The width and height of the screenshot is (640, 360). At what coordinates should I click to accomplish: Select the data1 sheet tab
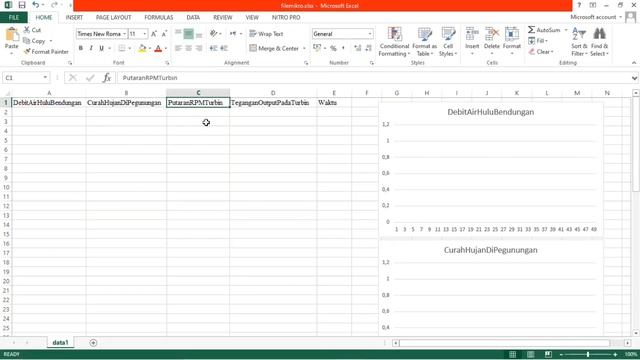[x=60, y=342]
